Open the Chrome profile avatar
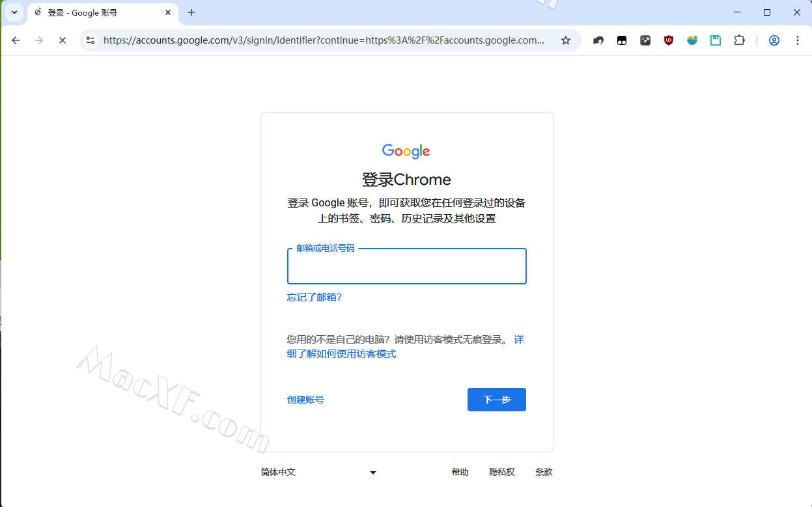 click(774, 40)
